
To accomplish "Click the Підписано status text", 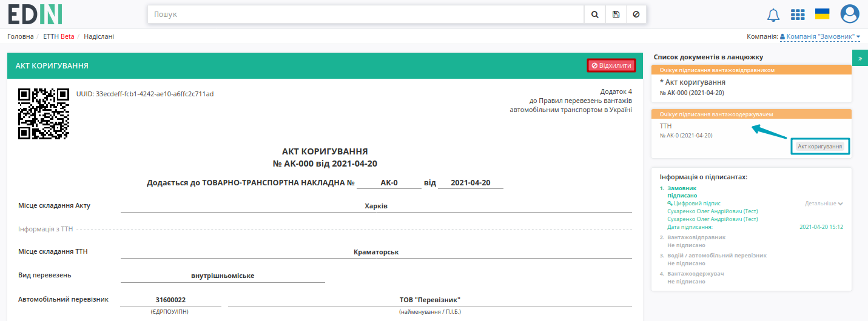I will [682, 196].
